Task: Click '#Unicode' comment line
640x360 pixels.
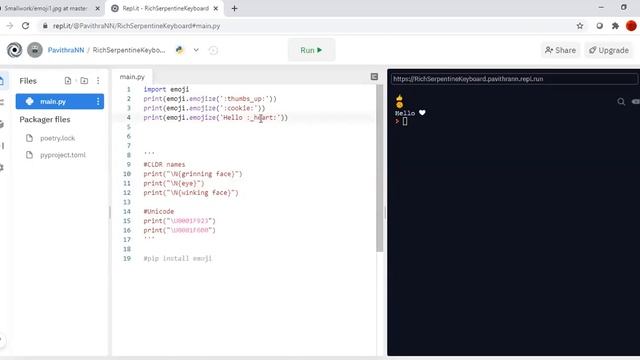Action: [158, 211]
